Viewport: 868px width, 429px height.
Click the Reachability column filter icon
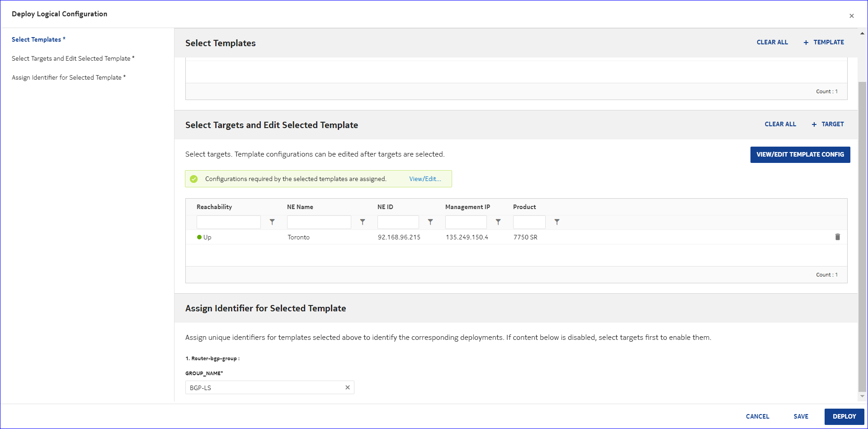(272, 222)
